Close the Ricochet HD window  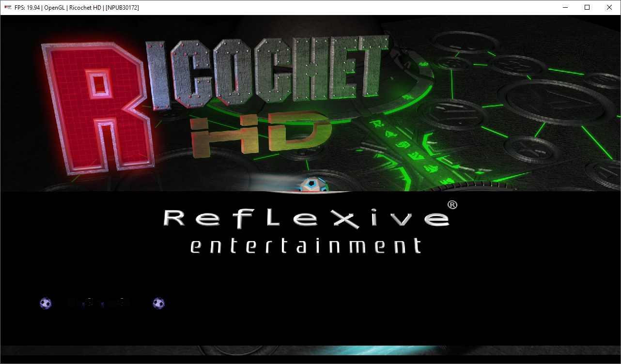point(609,7)
